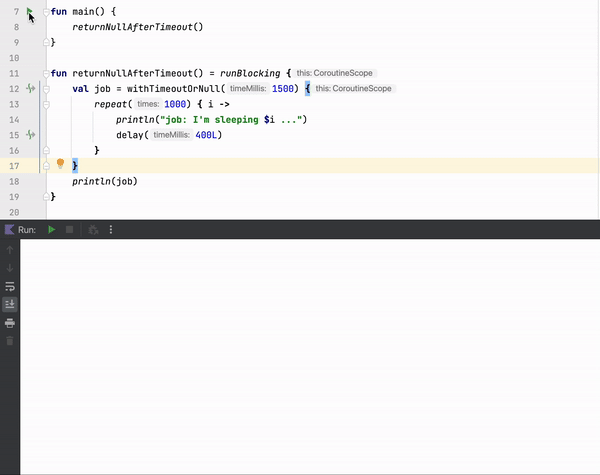The width and height of the screenshot is (600, 475).
Task: Click the yellow lightbulb intention icon
Action: (60, 164)
